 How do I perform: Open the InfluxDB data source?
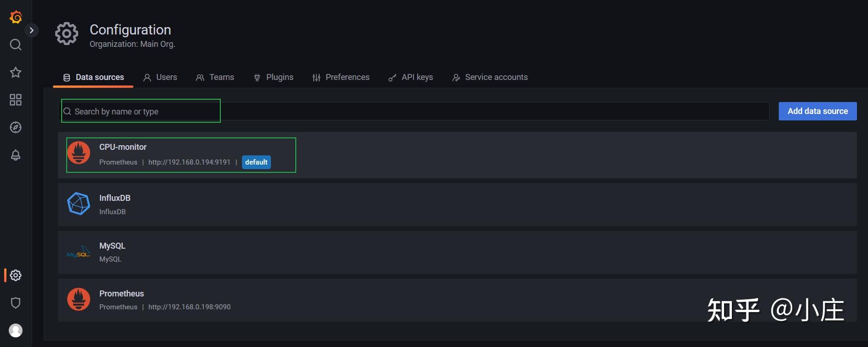pyautogui.click(x=457, y=205)
